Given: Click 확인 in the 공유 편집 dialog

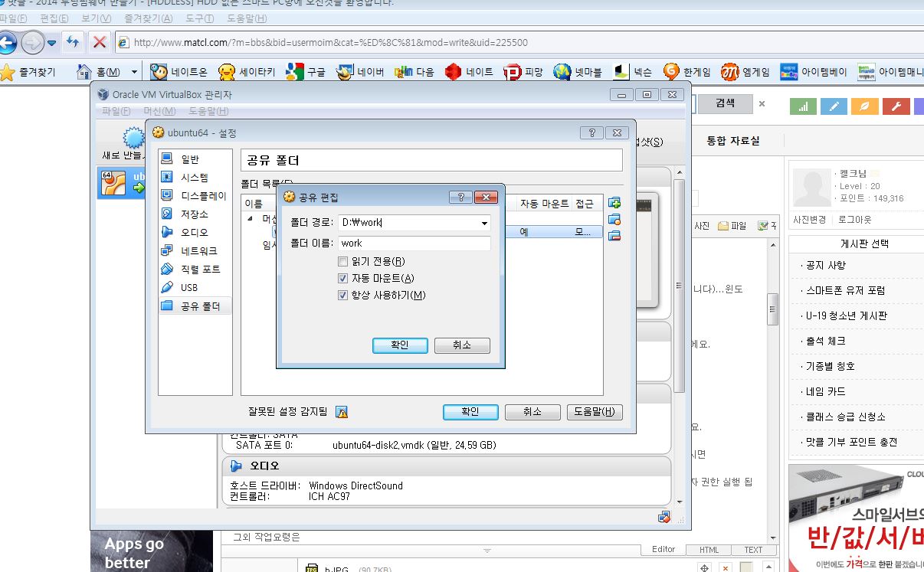Looking at the screenshot, I should [400, 345].
